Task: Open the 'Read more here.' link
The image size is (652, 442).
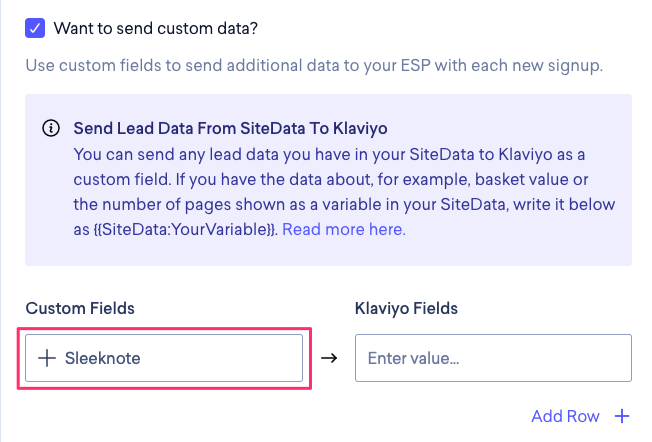Action: click(344, 229)
